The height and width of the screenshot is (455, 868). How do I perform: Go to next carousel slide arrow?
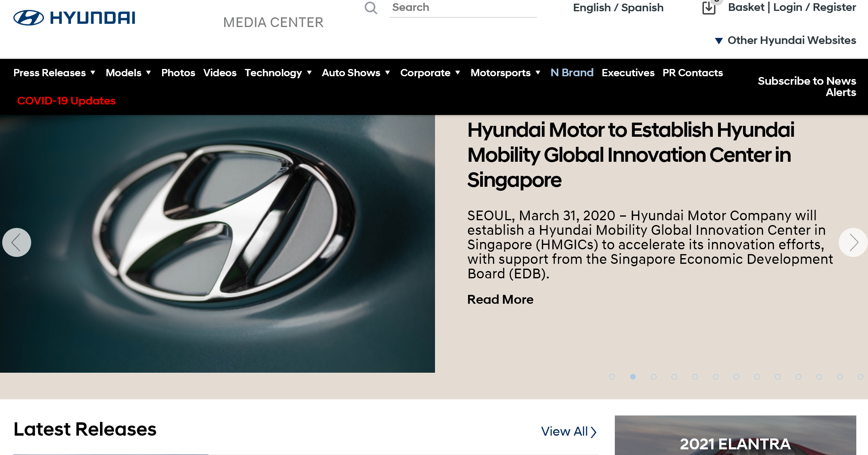853,242
